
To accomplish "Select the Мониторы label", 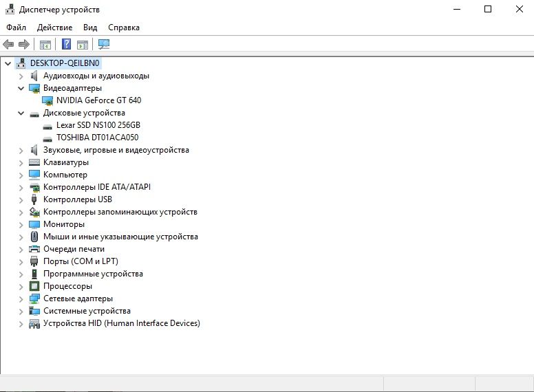I will click(64, 224).
